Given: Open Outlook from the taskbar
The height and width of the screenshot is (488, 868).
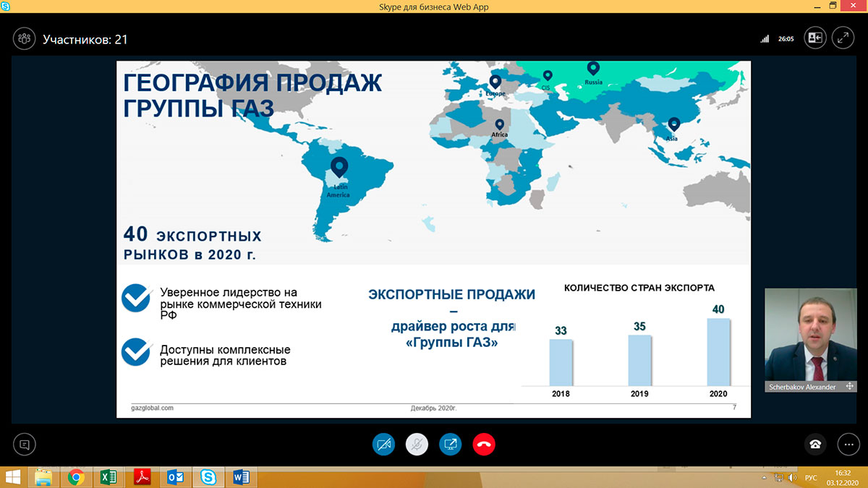Looking at the screenshot, I should (x=175, y=477).
